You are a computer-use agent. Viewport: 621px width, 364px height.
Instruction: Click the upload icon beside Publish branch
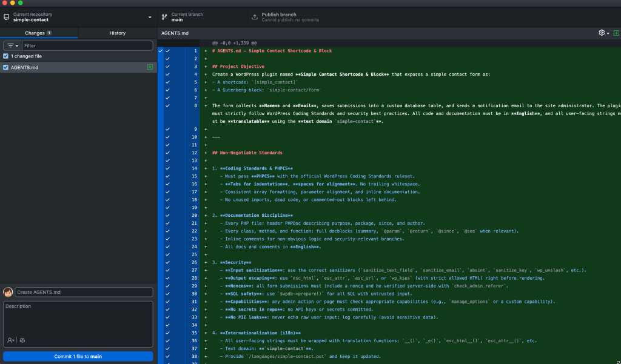pyautogui.click(x=255, y=17)
